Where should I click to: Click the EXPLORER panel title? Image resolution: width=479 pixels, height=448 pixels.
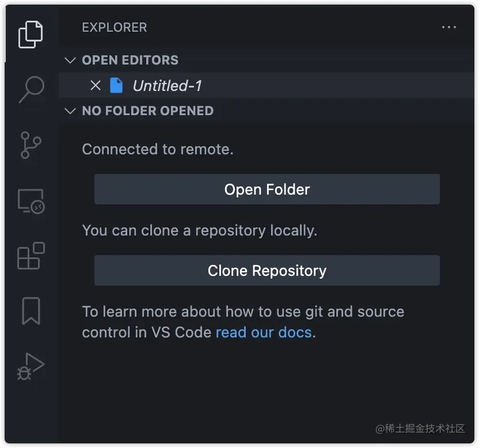(115, 28)
